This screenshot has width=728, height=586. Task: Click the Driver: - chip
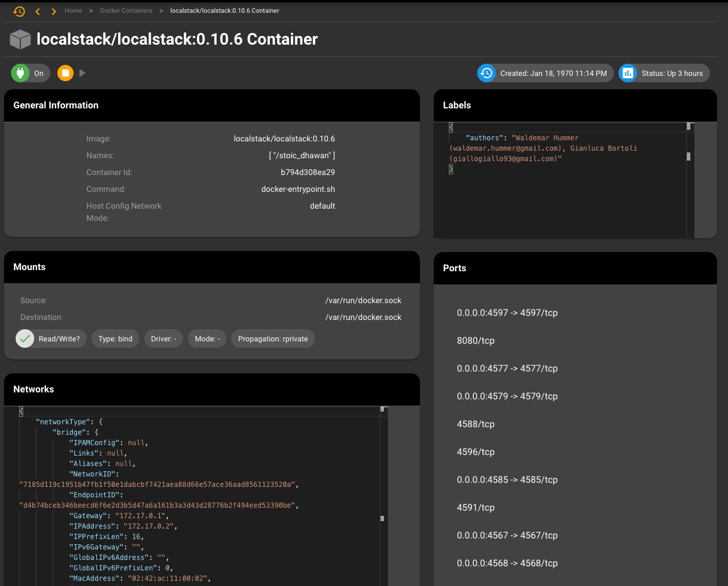click(164, 339)
